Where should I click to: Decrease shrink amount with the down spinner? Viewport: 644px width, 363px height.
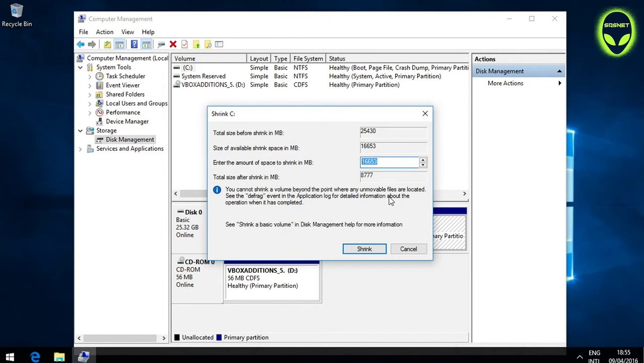423,165
